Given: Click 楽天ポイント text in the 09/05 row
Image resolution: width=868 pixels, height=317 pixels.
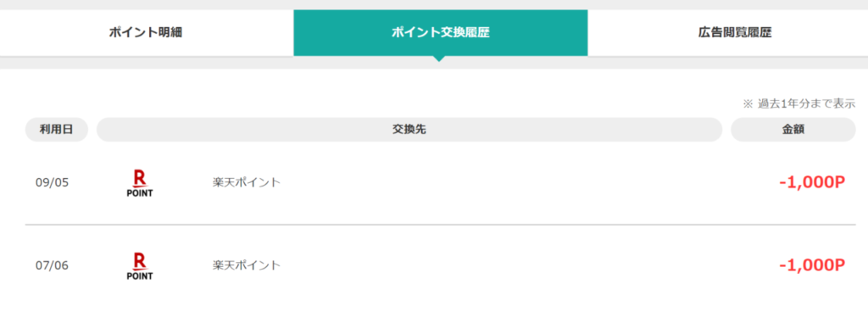Looking at the screenshot, I should point(247,182).
